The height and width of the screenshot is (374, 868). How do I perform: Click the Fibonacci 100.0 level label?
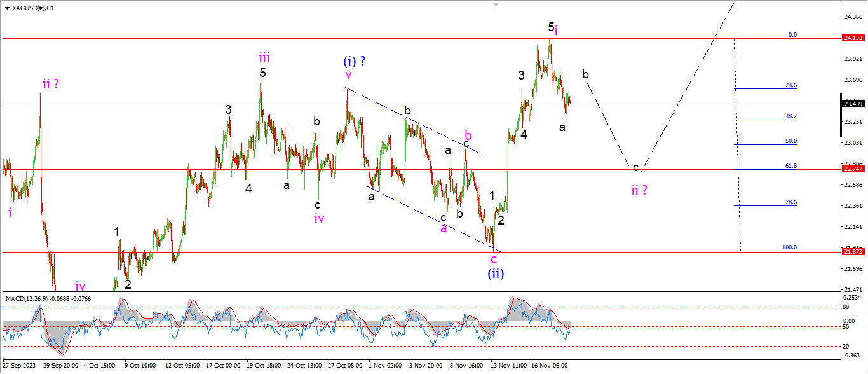click(789, 247)
